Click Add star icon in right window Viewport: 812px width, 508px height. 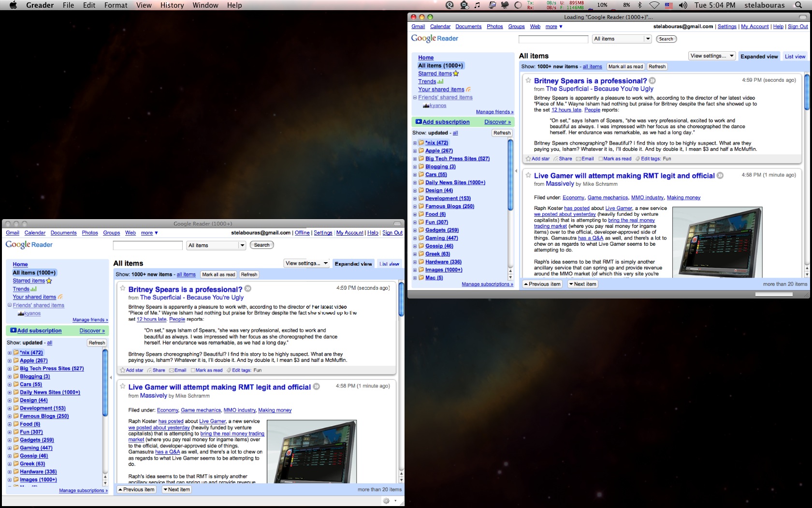(528, 159)
